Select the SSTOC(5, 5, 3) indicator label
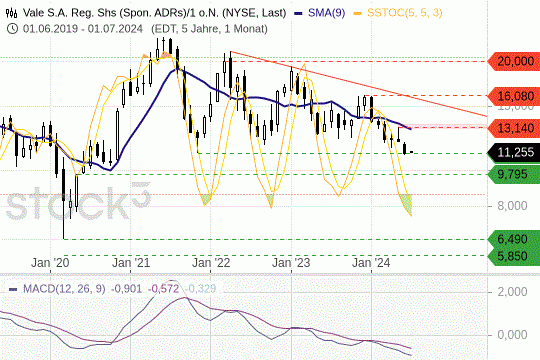540x360 pixels. click(405, 13)
